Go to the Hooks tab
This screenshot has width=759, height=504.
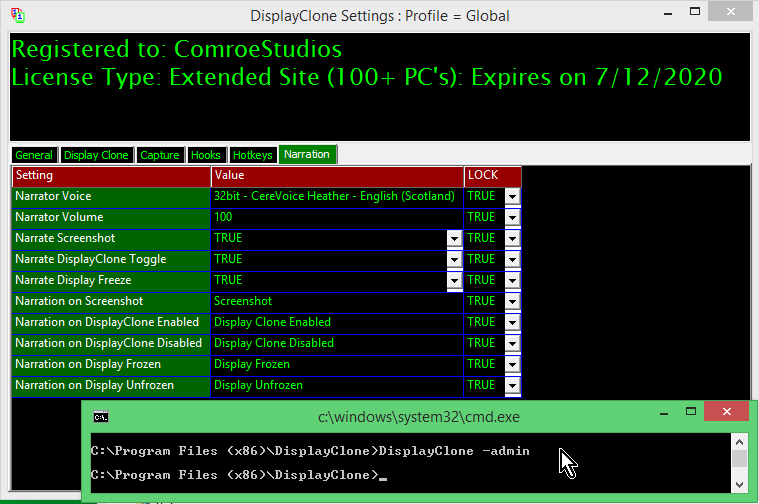(x=206, y=155)
